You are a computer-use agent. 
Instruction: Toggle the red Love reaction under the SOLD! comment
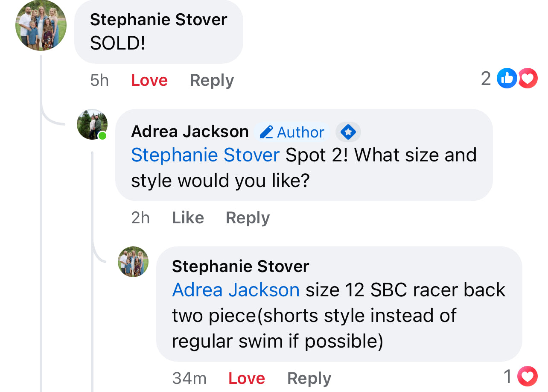pyautogui.click(x=149, y=80)
